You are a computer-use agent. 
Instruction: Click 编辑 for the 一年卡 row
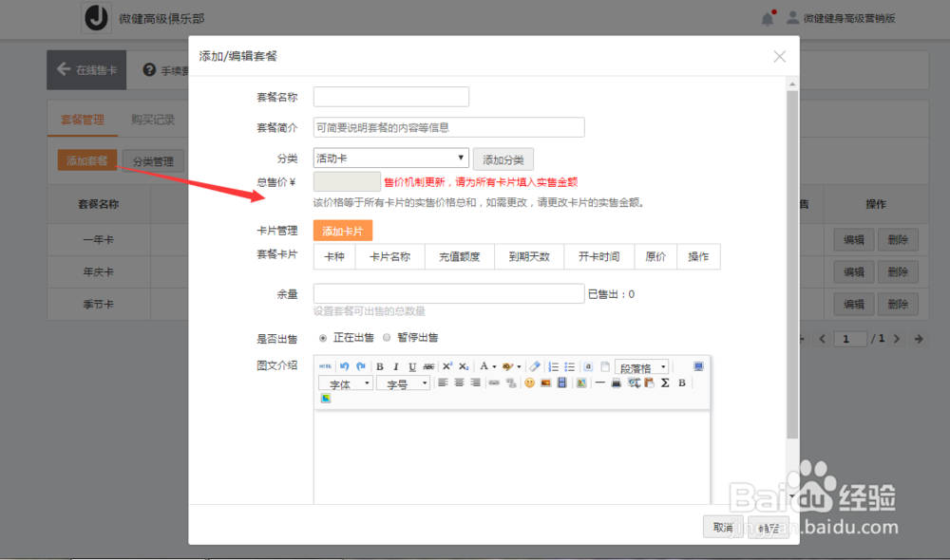(x=854, y=240)
